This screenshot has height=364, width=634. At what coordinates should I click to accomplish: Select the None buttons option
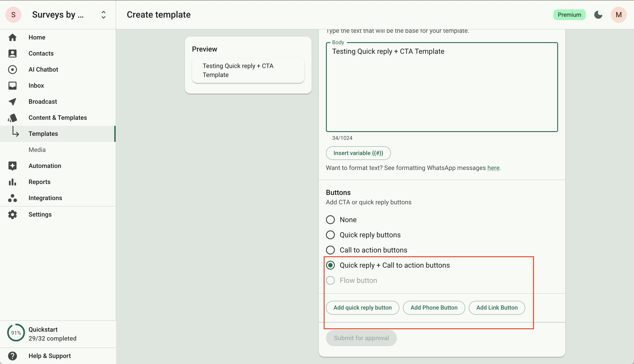330,219
